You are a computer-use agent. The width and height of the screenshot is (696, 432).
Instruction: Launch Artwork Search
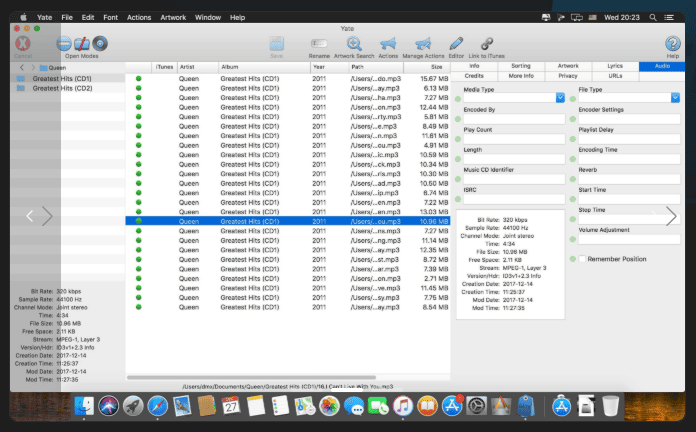coord(354,44)
